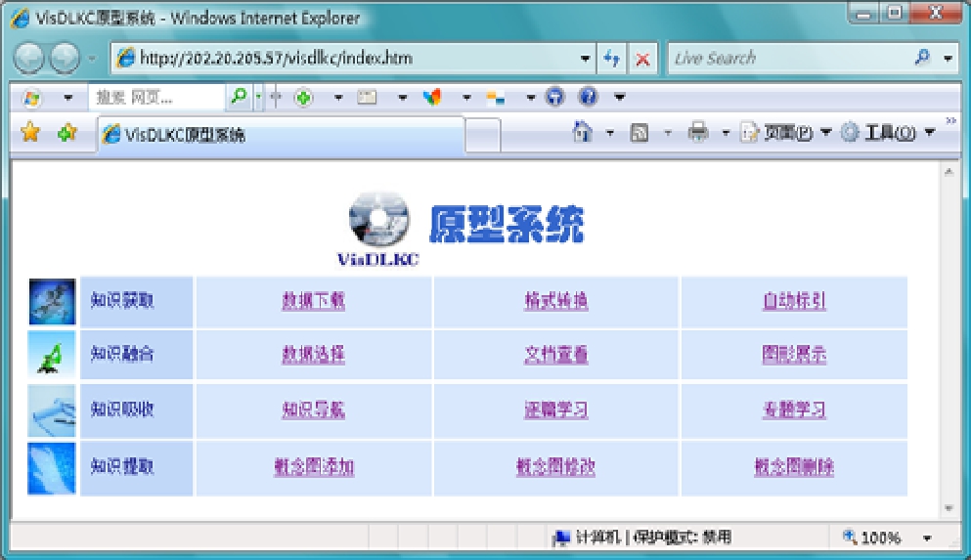Screen dimensions: 971x560
Task: Open the 图形展示 link
Action: click(794, 354)
